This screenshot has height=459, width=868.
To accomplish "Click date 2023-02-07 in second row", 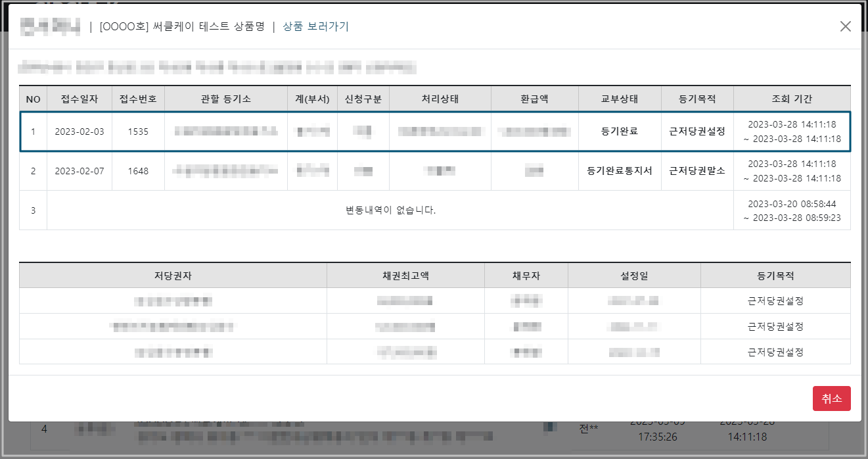I will (79, 171).
